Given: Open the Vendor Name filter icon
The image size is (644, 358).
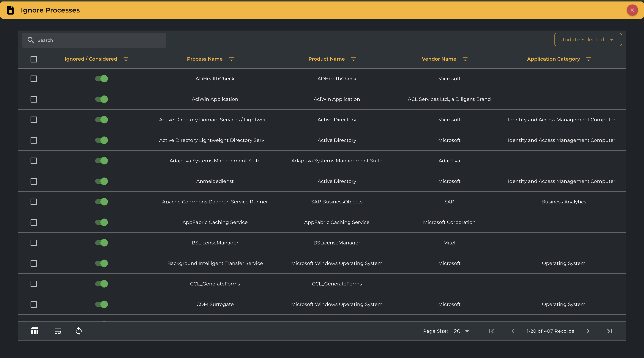Looking at the screenshot, I should pyautogui.click(x=465, y=59).
